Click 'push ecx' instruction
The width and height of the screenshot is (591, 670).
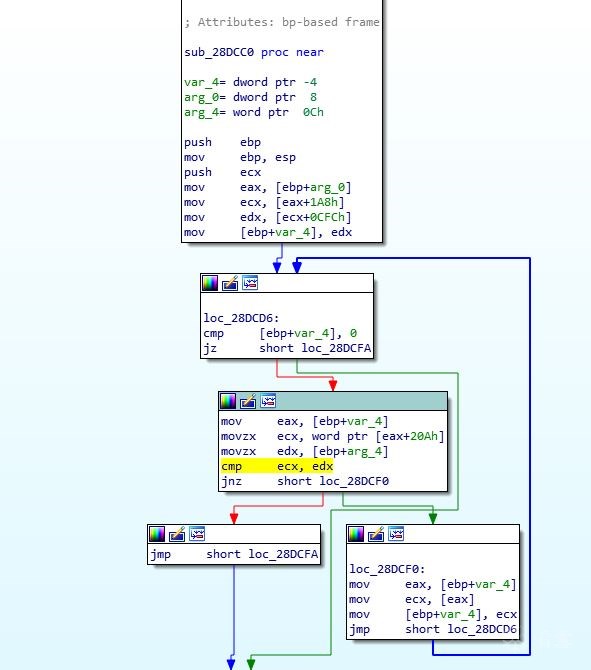click(x=223, y=172)
